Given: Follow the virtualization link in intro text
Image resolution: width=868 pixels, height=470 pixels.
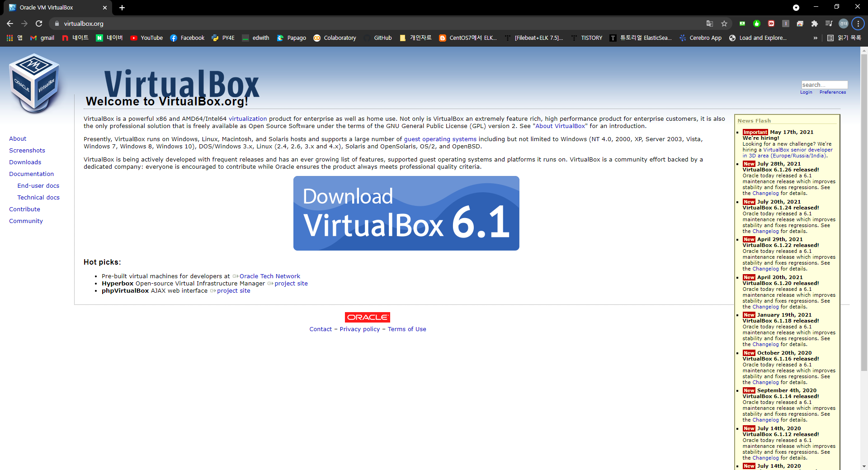Looking at the screenshot, I should tap(248, 119).
